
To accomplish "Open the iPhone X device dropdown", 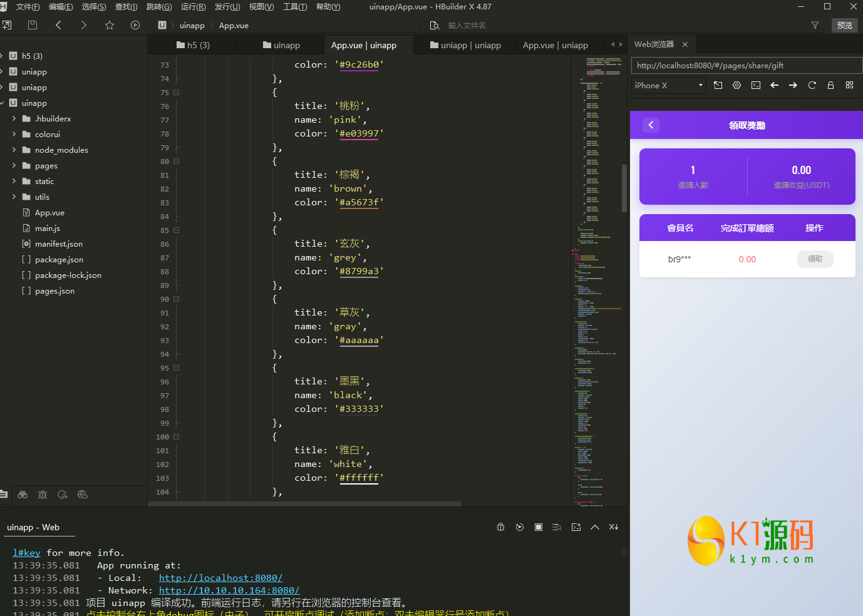I will click(x=668, y=85).
